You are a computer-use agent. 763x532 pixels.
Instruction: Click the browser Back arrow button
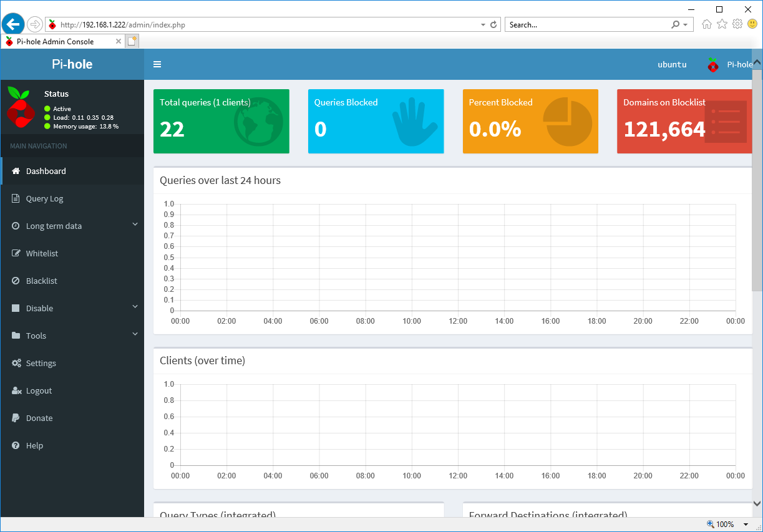point(13,24)
